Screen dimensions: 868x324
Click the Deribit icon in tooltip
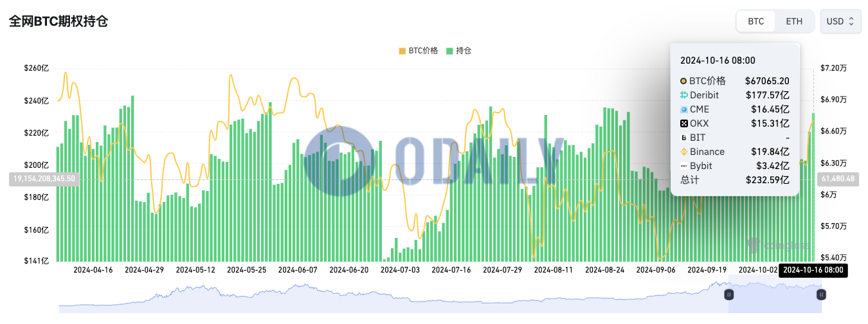point(683,95)
